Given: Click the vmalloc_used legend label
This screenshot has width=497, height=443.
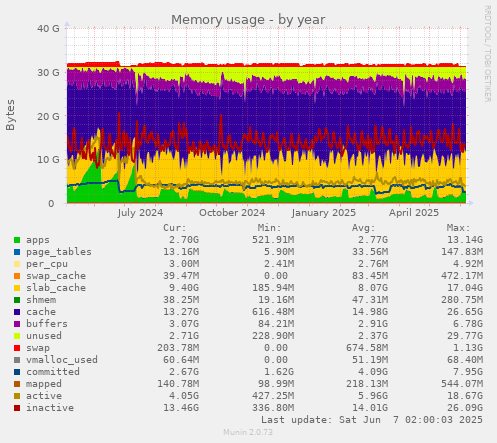Looking at the screenshot, I should coord(62,360).
